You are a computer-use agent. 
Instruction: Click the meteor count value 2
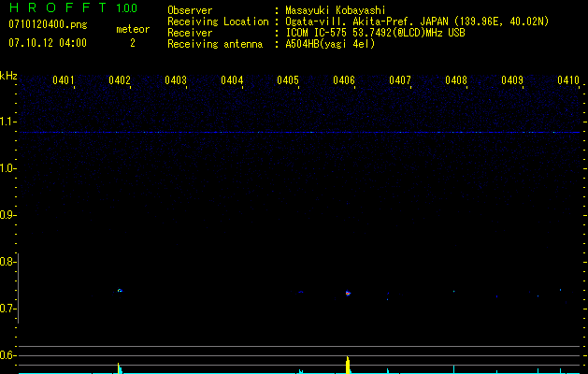click(x=132, y=43)
